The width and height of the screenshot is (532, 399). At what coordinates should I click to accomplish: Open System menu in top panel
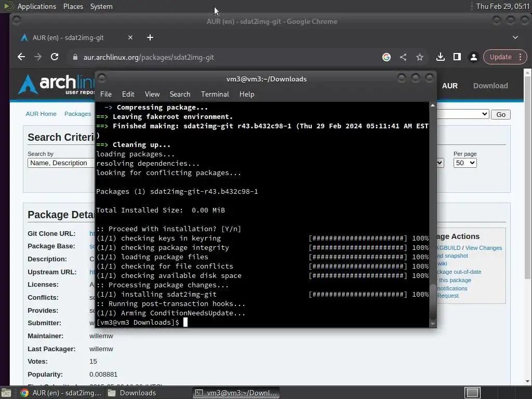pyautogui.click(x=101, y=6)
